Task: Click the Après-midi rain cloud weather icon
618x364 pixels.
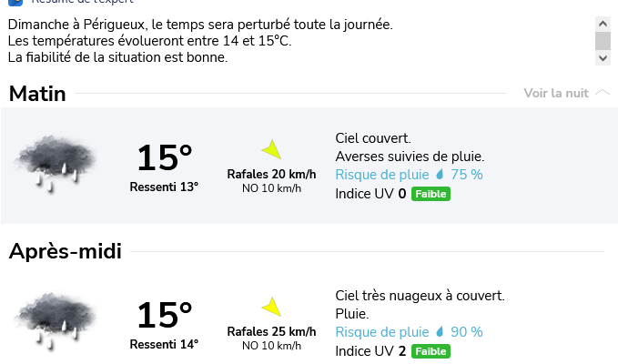Action: click(x=55, y=318)
